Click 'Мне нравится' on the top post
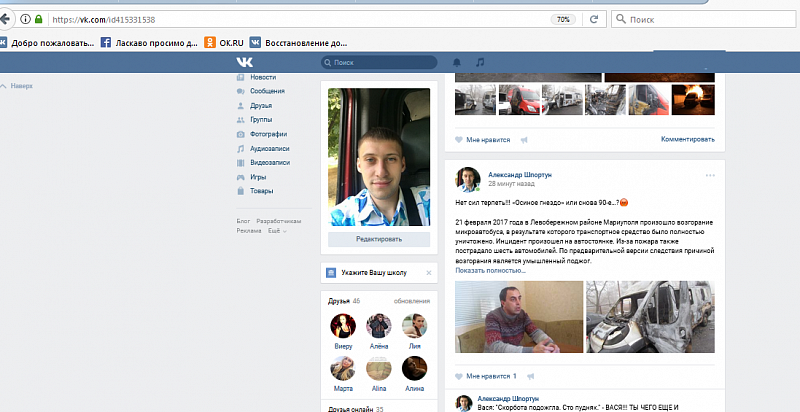This screenshot has width=800, height=412. point(483,140)
